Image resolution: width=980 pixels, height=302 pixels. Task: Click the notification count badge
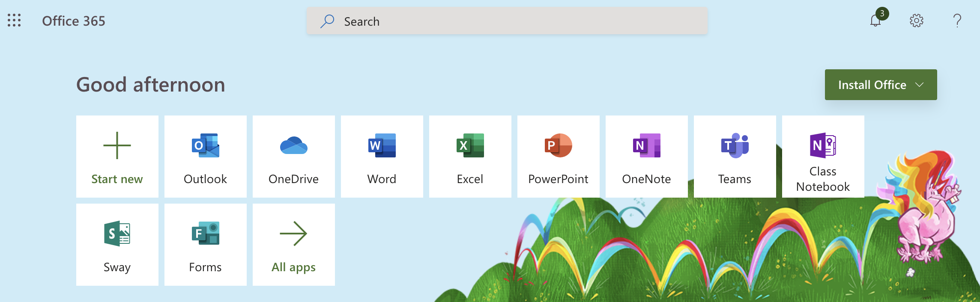click(x=882, y=13)
